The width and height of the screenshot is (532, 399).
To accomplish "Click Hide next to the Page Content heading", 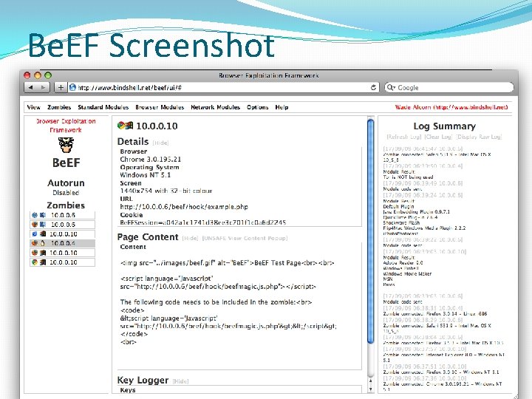I will point(190,238).
